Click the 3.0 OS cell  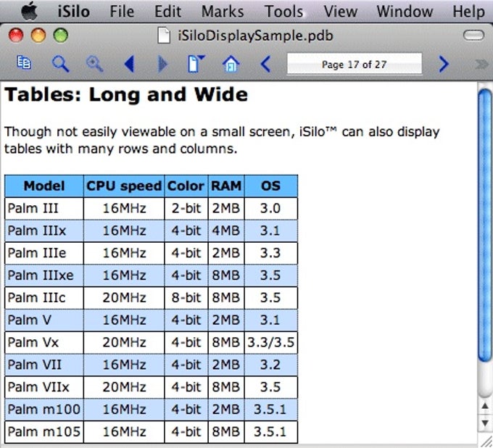pyautogui.click(x=270, y=209)
